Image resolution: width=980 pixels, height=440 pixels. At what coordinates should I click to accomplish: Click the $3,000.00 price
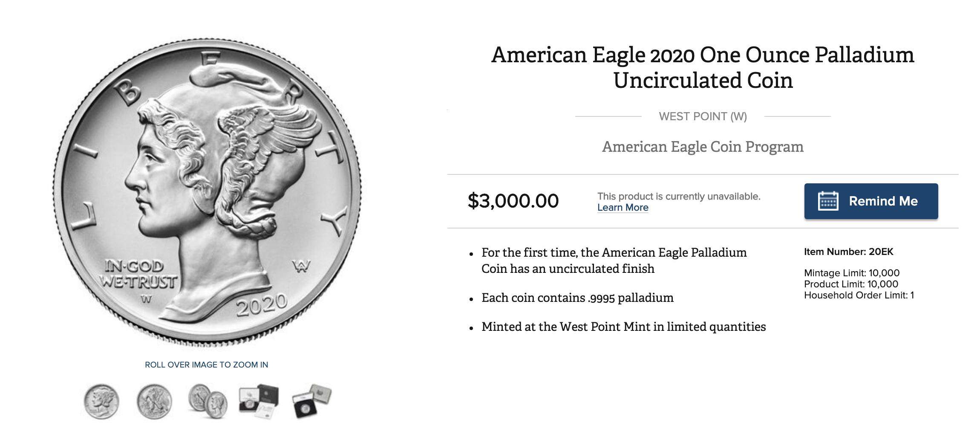coord(513,201)
